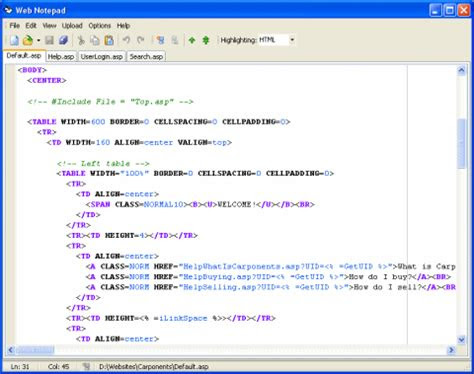Image resolution: width=474 pixels, height=374 pixels.
Task: Expand the Open button dropdown arrow
Action: tap(38, 41)
